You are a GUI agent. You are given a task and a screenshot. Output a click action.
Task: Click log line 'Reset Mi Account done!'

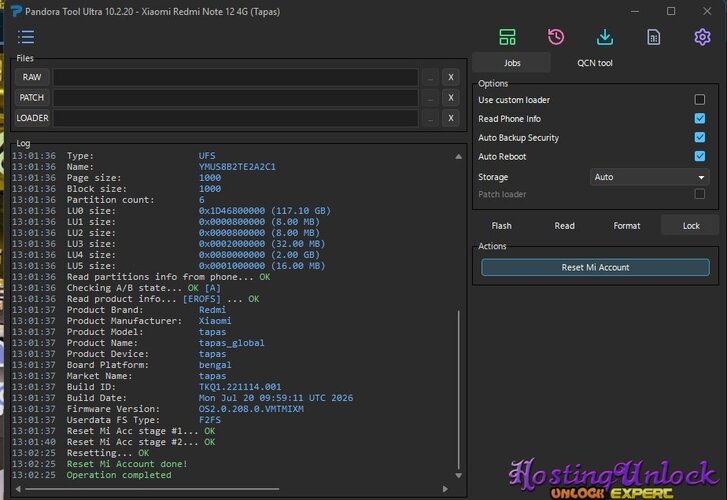coord(127,464)
